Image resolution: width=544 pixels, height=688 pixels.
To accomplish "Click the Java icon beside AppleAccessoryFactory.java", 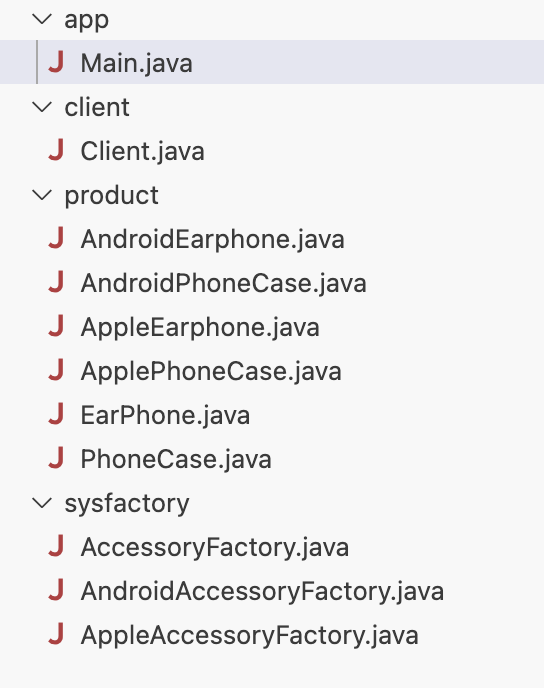I will [x=57, y=634].
